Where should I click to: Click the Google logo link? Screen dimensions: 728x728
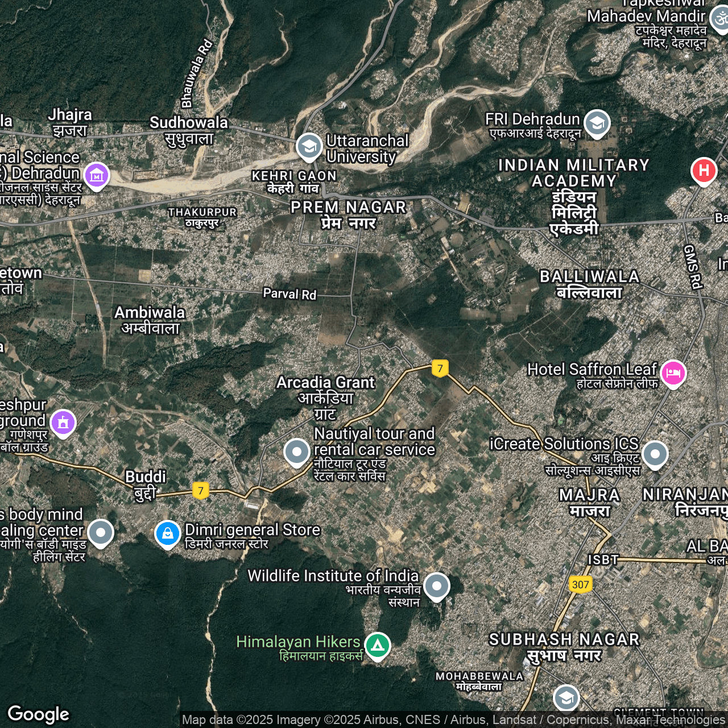point(38,714)
